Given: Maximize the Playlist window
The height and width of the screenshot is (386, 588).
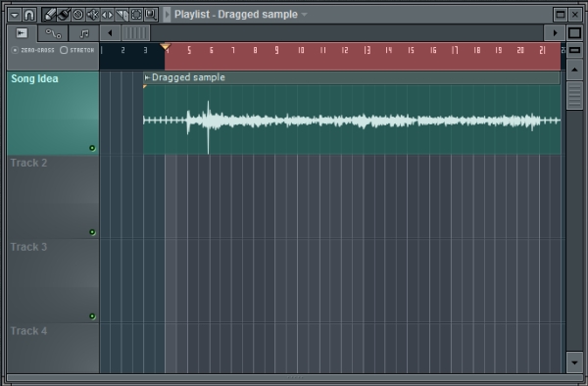Looking at the screenshot, I should tap(561, 15).
